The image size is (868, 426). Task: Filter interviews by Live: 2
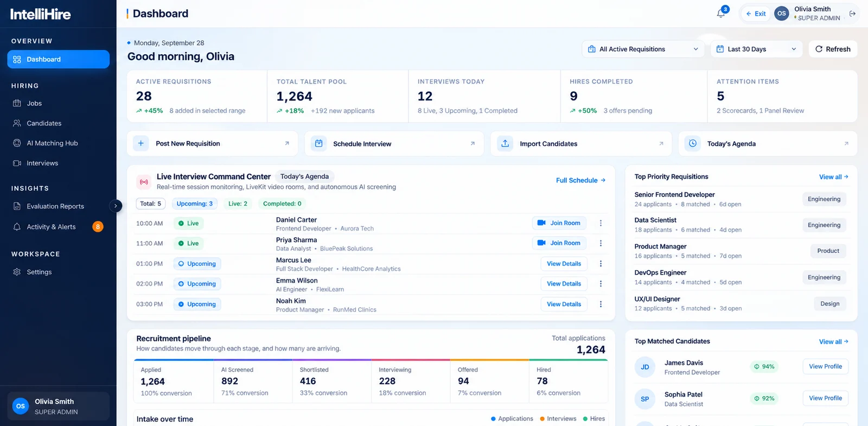238,204
